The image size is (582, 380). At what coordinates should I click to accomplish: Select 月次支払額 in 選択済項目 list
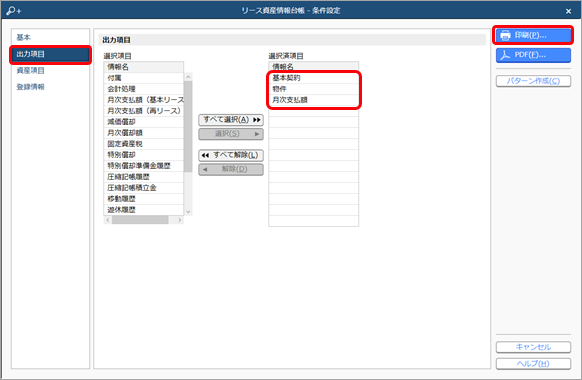pyautogui.click(x=314, y=100)
